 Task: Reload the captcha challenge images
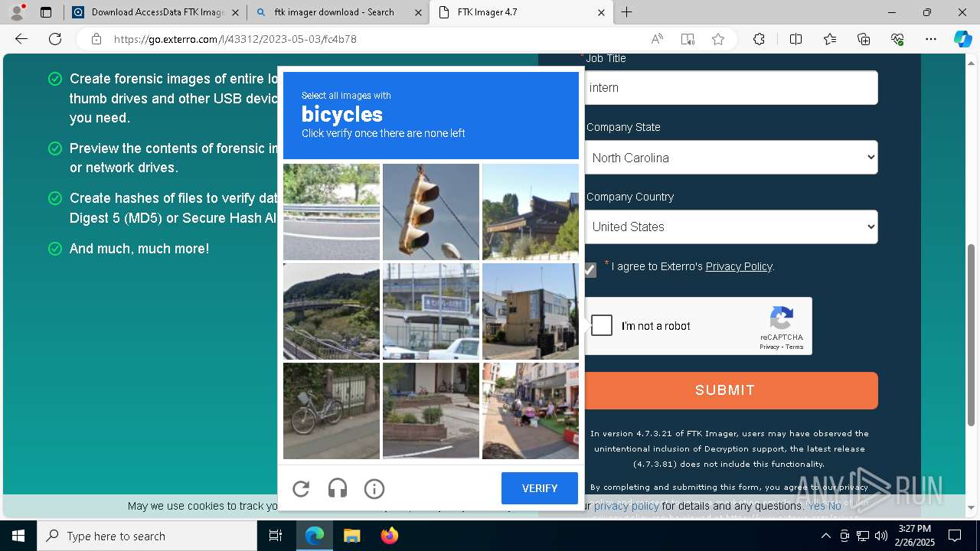pyautogui.click(x=301, y=488)
